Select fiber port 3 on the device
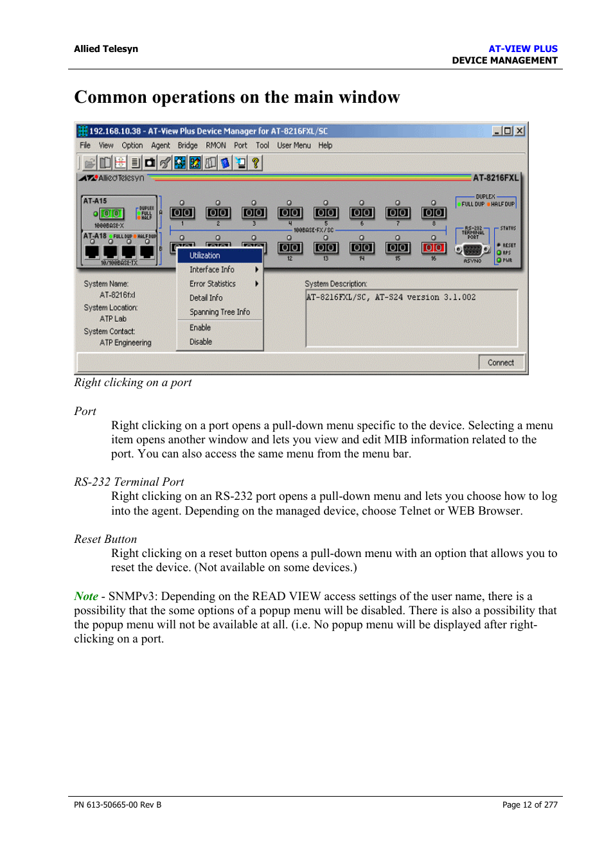Viewport: 613px width, 868px height. pos(254,213)
